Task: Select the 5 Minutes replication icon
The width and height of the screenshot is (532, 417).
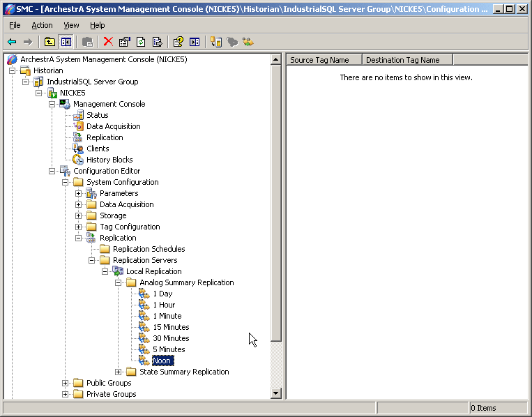Action: [x=144, y=350]
